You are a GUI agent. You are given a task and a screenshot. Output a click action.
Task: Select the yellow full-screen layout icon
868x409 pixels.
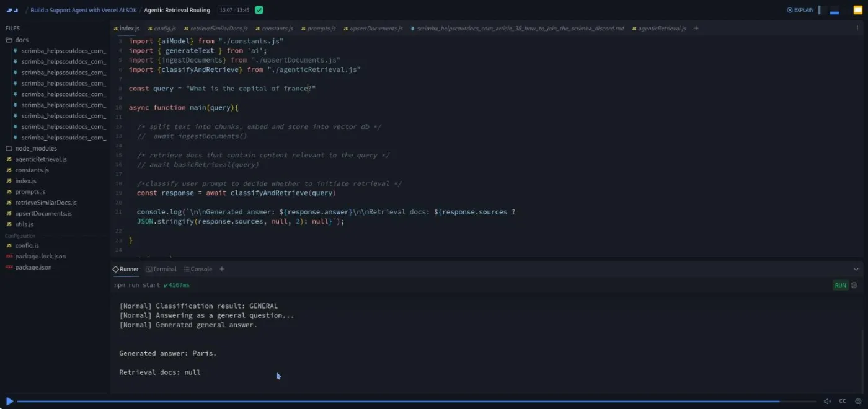click(857, 10)
